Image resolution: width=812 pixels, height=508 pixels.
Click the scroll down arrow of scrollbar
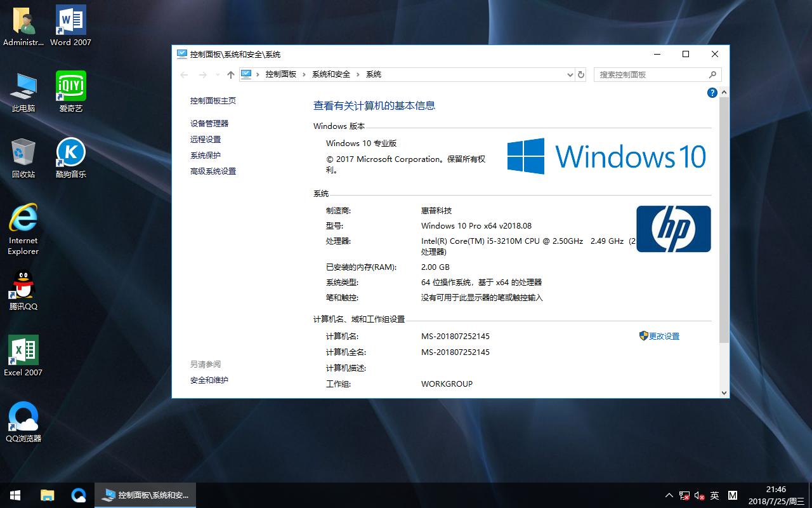724,393
